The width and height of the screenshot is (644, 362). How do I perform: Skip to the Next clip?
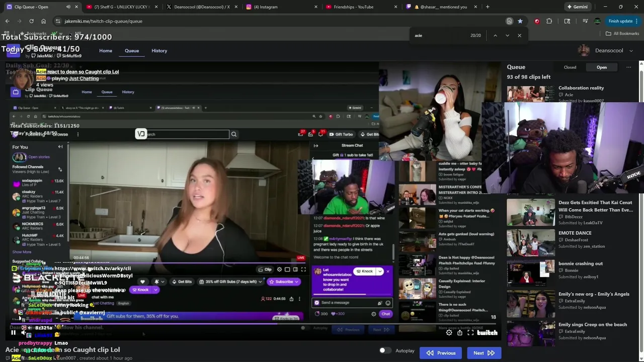484,353
